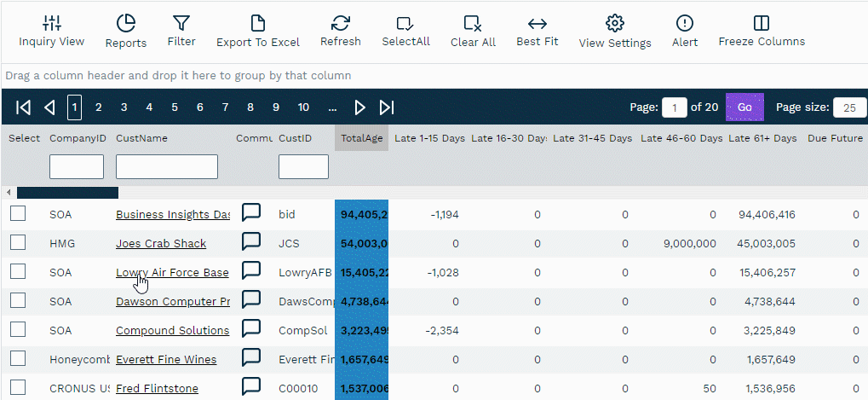Jump to last page of results
Viewport: 868px width, 400px height.
(x=387, y=107)
